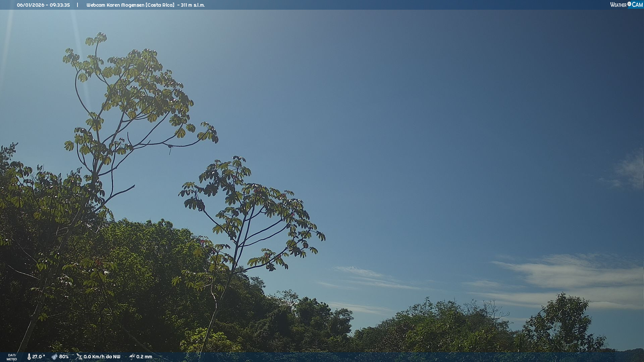Click the wind vane icon
The height and width of the screenshot is (362, 644).
coord(79,357)
